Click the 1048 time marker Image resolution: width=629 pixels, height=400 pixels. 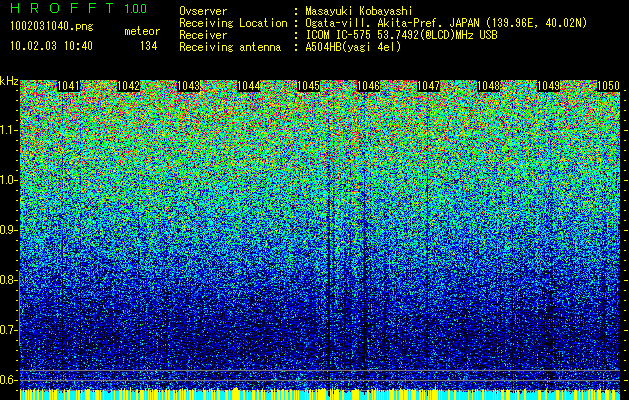point(489,86)
